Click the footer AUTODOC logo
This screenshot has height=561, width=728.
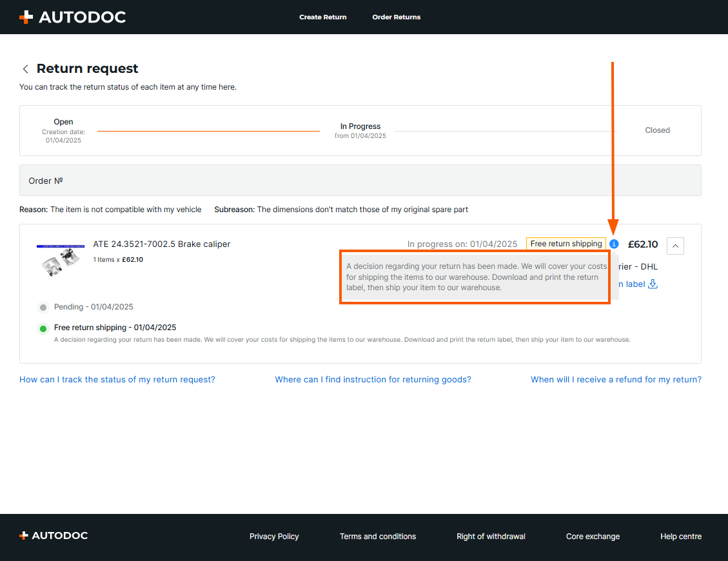(54, 536)
